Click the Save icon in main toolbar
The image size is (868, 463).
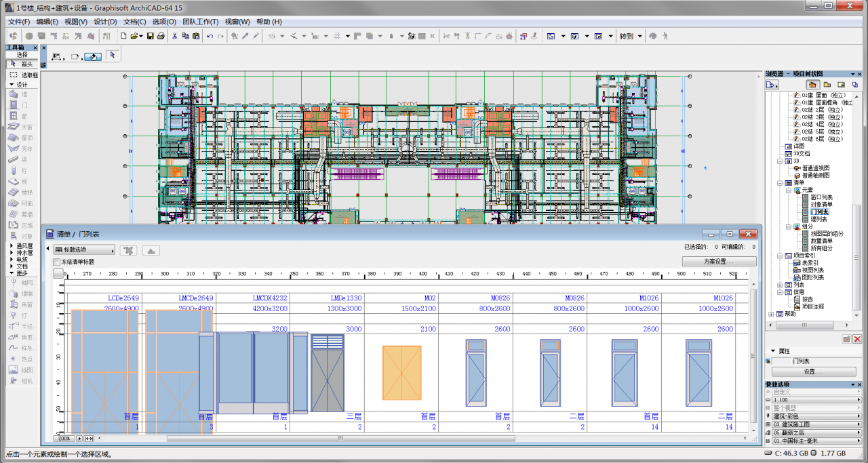(x=150, y=36)
